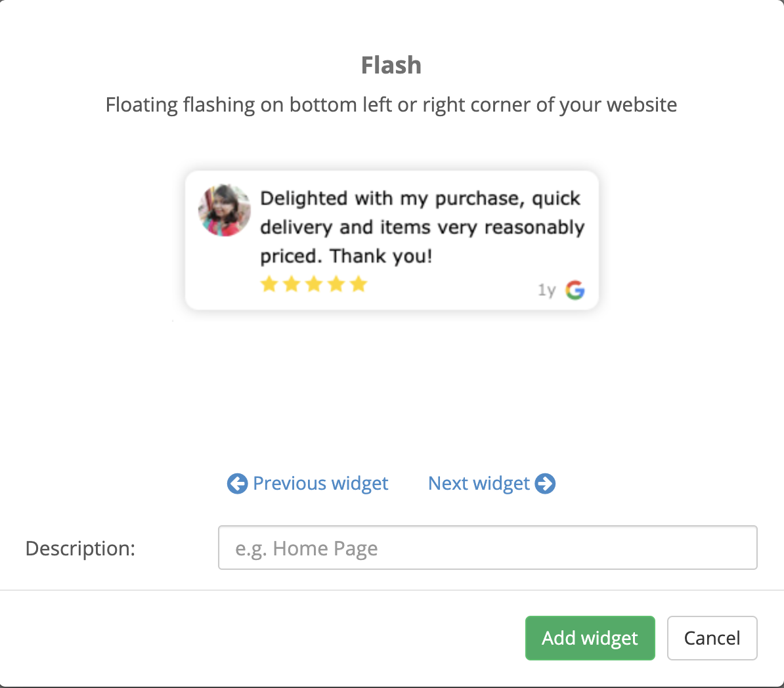Click the right arrow circle icon
Image resolution: width=784 pixels, height=688 pixels.
coord(545,483)
